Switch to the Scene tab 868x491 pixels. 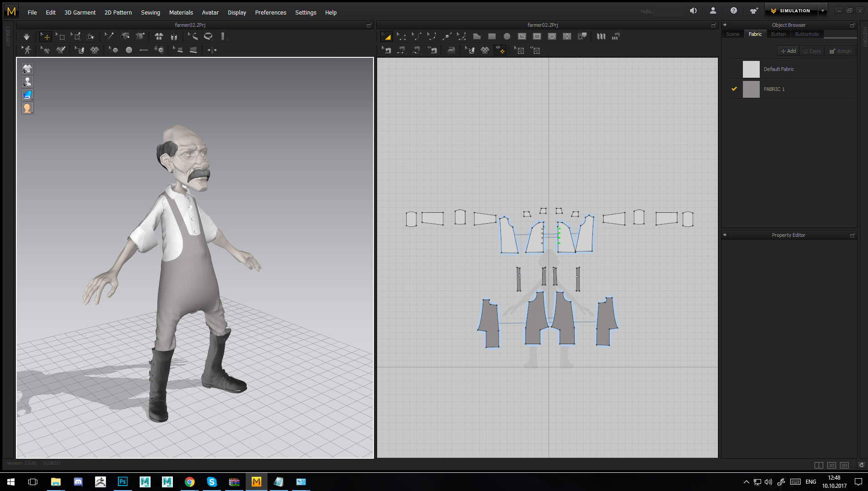coord(732,34)
